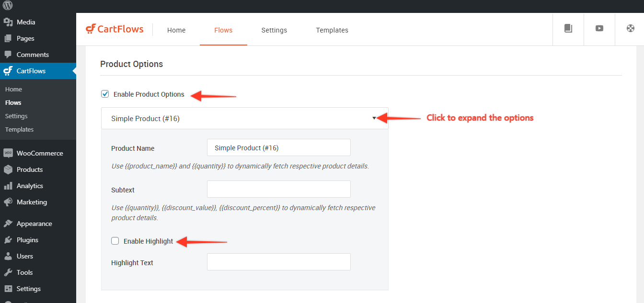Open Templates link in CartFlows submenu
644x303 pixels.
coord(19,129)
